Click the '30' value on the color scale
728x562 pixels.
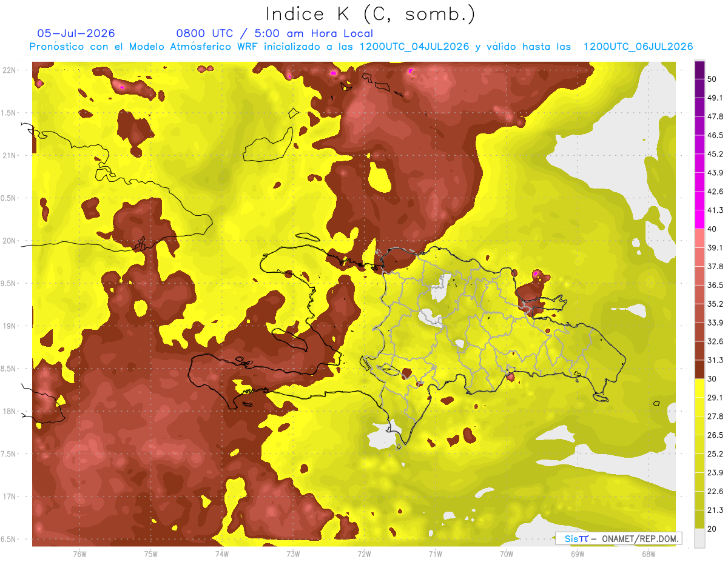[x=712, y=379]
